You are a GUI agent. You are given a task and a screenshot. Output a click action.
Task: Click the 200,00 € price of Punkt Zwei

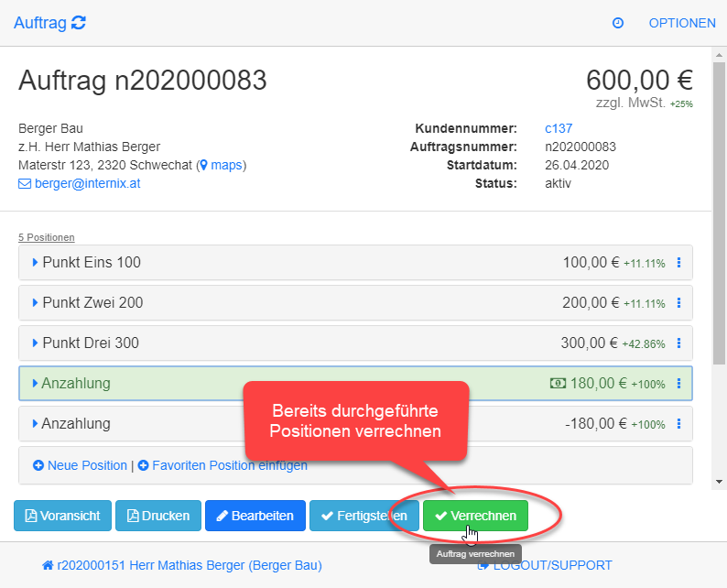pyautogui.click(x=591, y=303)
